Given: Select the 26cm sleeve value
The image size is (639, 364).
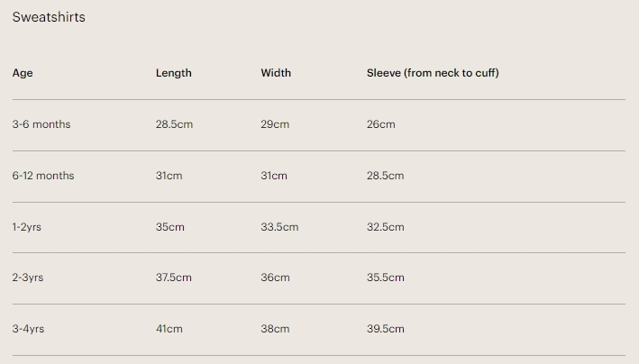Looking at the screenshot, I should pyautogui.click(x=380, y=124).
